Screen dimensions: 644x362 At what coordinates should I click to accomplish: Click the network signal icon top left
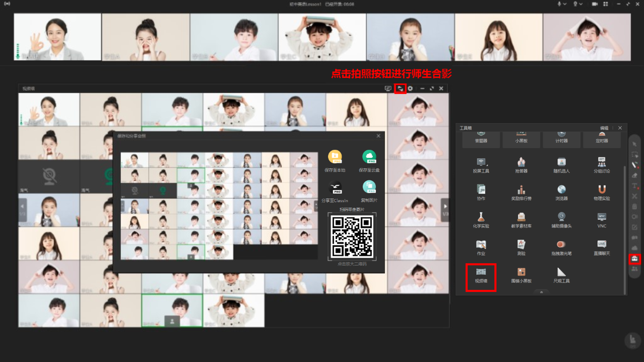coord(7,4)
